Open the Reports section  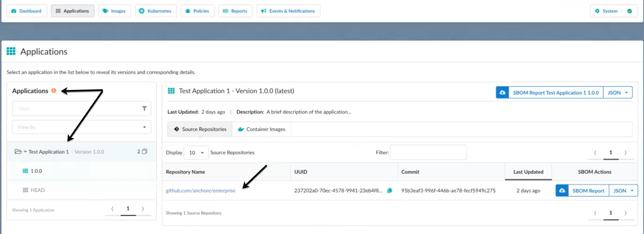point(235,11)
